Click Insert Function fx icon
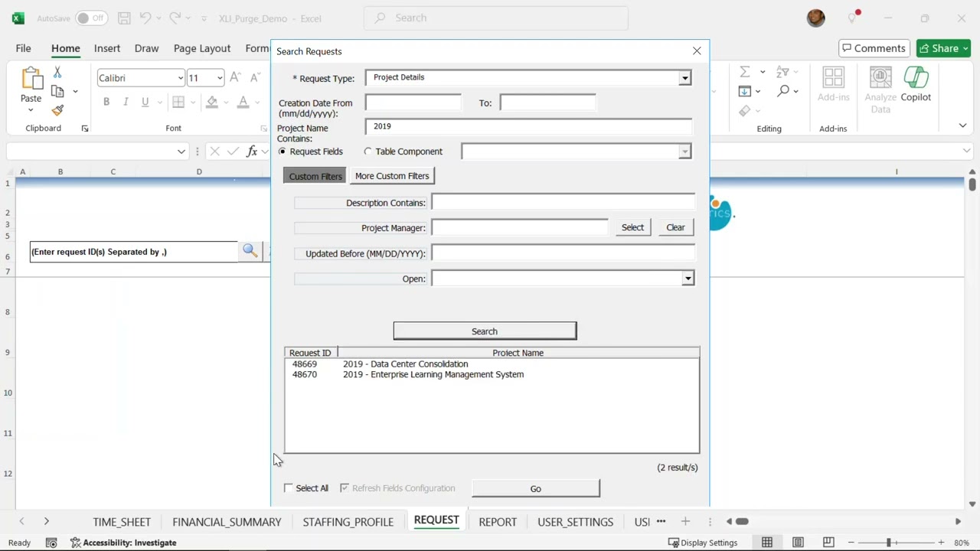Image resolution: width=980 pixels, height=551 pixels. pyautogui.click(x=252, y=152)
